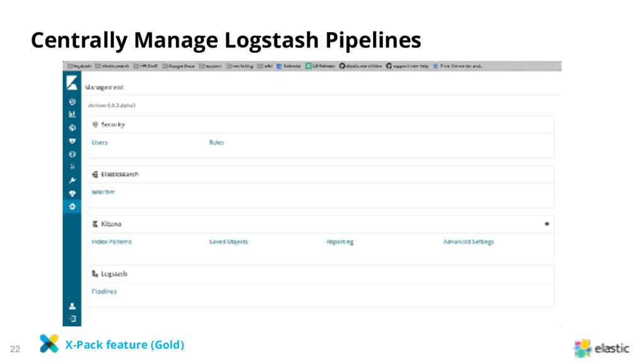Open the Reporting link under Kibana

(x=340, y=242)
